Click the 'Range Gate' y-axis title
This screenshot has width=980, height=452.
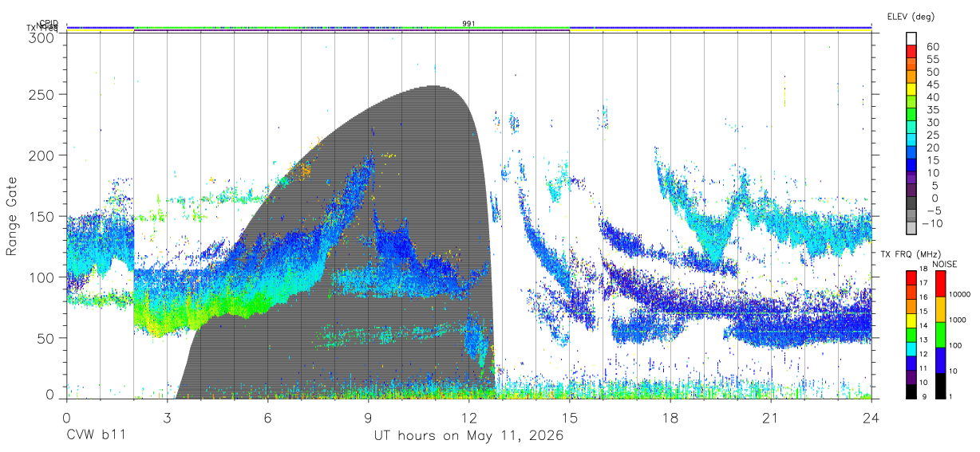click(12, 215)
